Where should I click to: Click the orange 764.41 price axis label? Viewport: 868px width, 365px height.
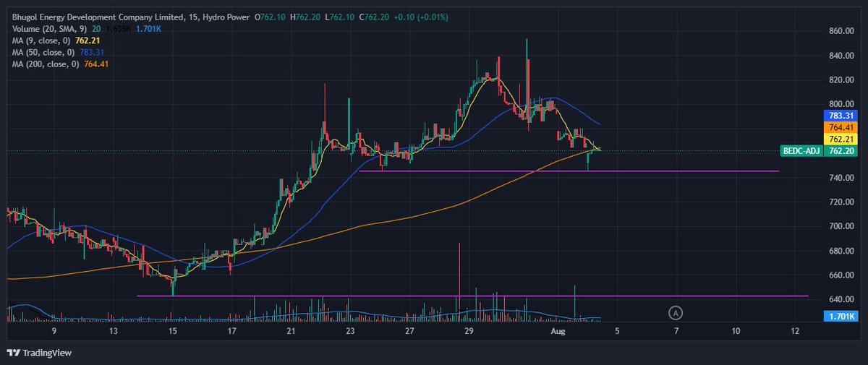[840, 127]
